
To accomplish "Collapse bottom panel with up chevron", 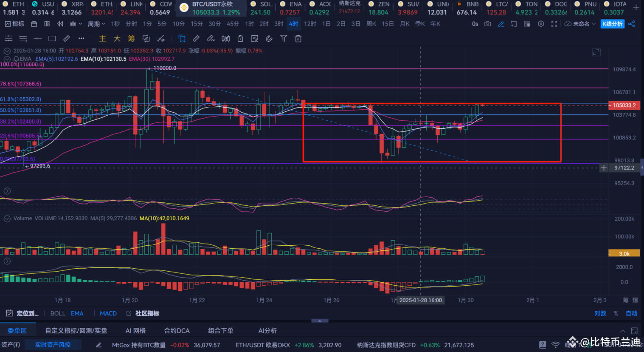I will (622, 331).
